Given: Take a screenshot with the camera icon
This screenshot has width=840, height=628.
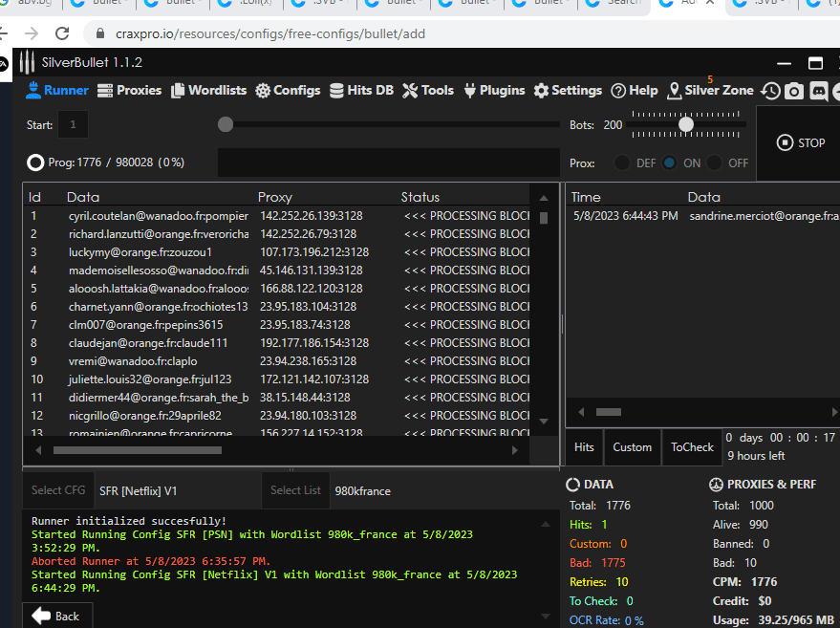Looking at the screenshot, I should coord(793,91).
